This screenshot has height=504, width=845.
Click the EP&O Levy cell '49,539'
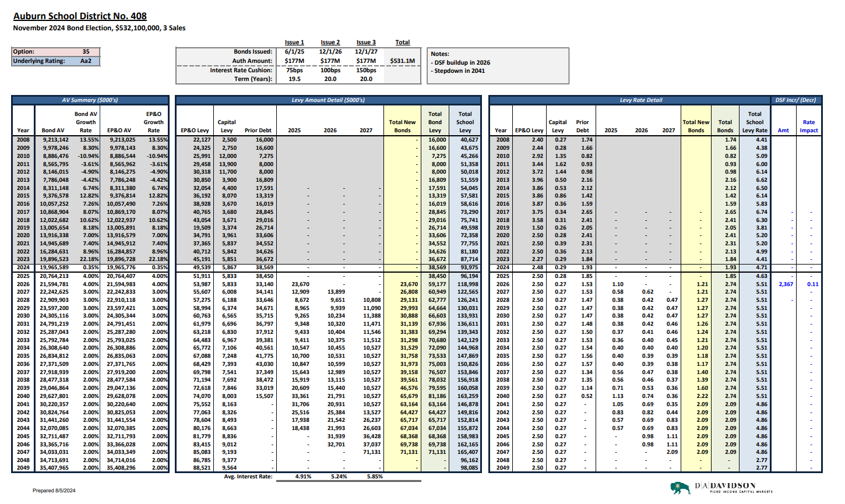point(202,268)
